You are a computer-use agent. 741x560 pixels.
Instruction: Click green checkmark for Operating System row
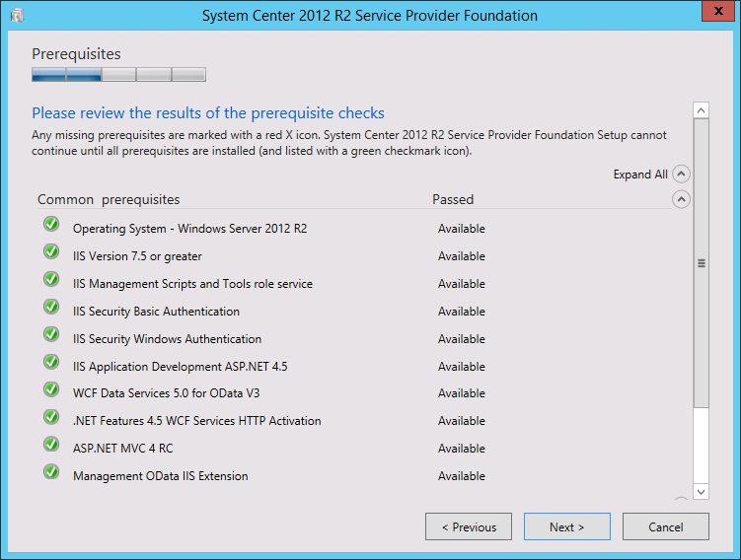click(x=51, y=224)
